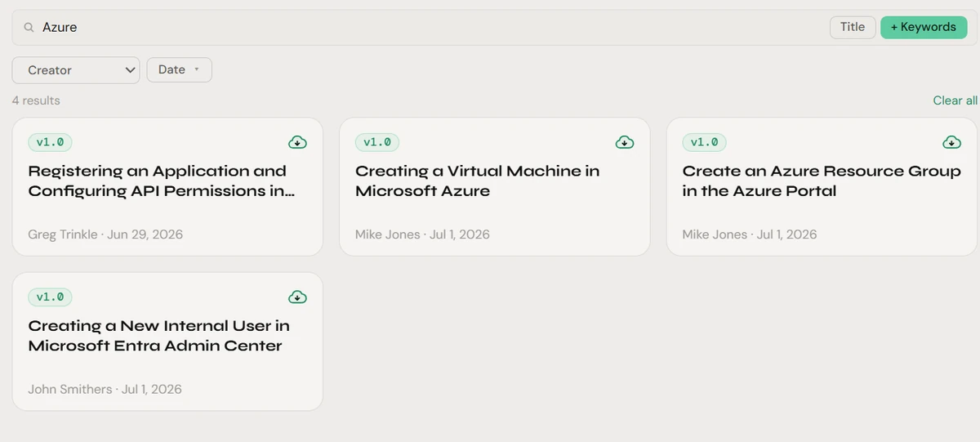Clear all filters with Clear all

pos(955,100)
